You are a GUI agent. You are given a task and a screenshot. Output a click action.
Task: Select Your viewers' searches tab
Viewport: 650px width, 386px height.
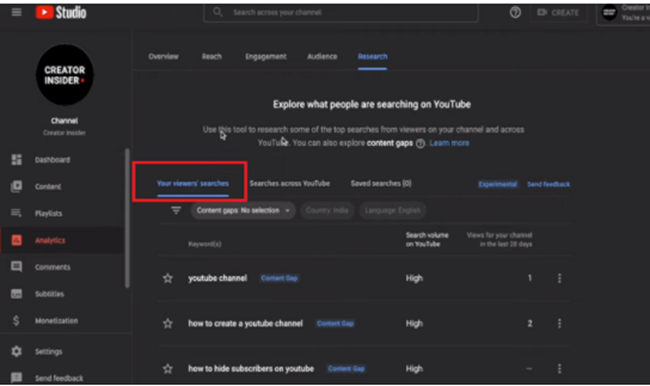click(193, 183)
